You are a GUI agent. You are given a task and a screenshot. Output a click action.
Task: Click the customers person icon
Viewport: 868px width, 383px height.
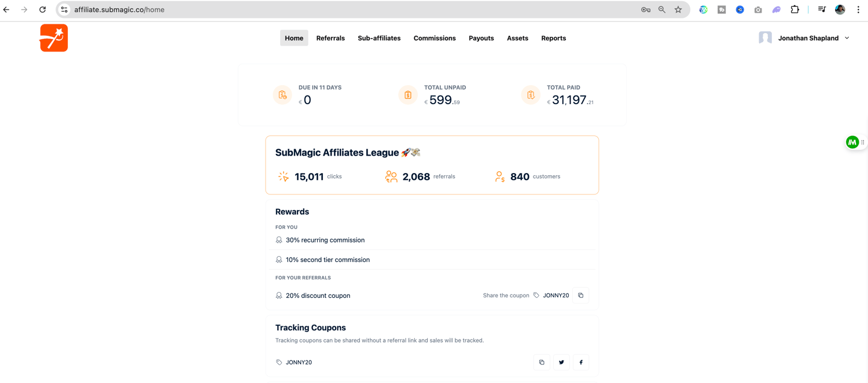pyautogui.click(x=500, y=176)
